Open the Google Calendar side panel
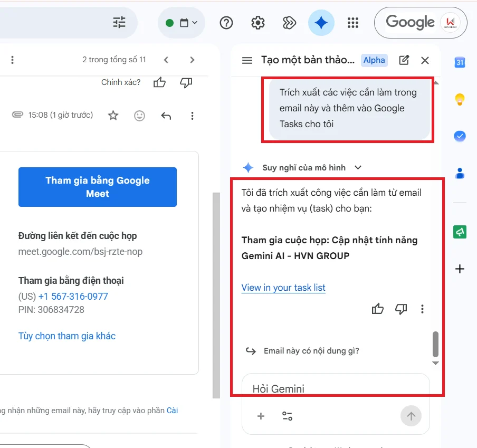The width and height of the screenshot is (477, 448). (x=460, y=62)
